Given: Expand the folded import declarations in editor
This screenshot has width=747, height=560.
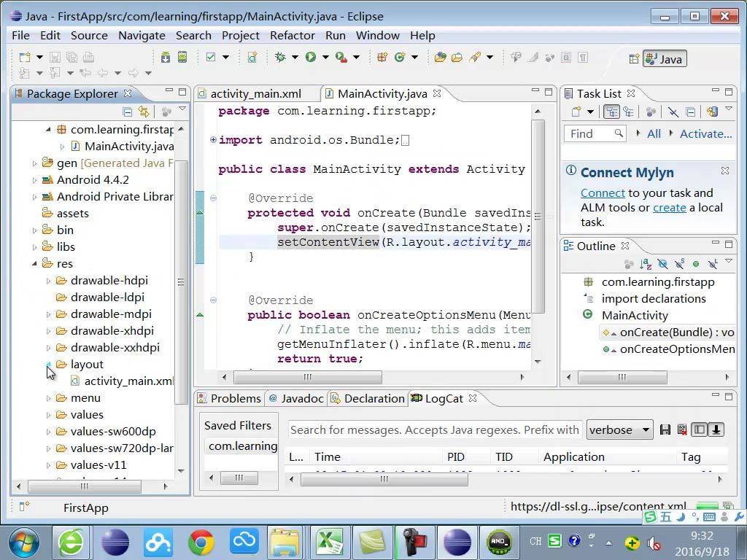Looking at the screenshot, I should point(213,140).
